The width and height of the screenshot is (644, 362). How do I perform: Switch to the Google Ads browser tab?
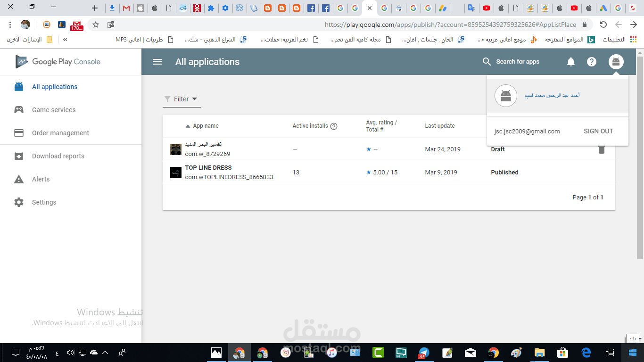[603, 8]
